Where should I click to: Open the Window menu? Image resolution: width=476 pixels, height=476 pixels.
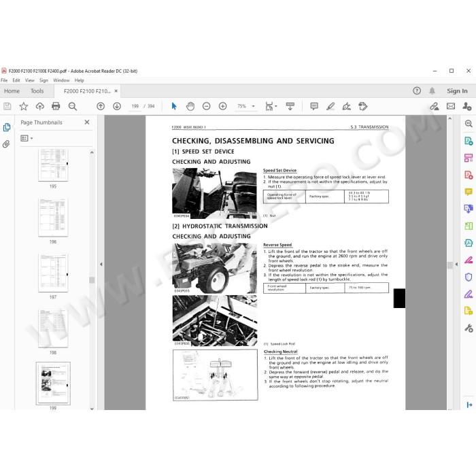(61, 80)
